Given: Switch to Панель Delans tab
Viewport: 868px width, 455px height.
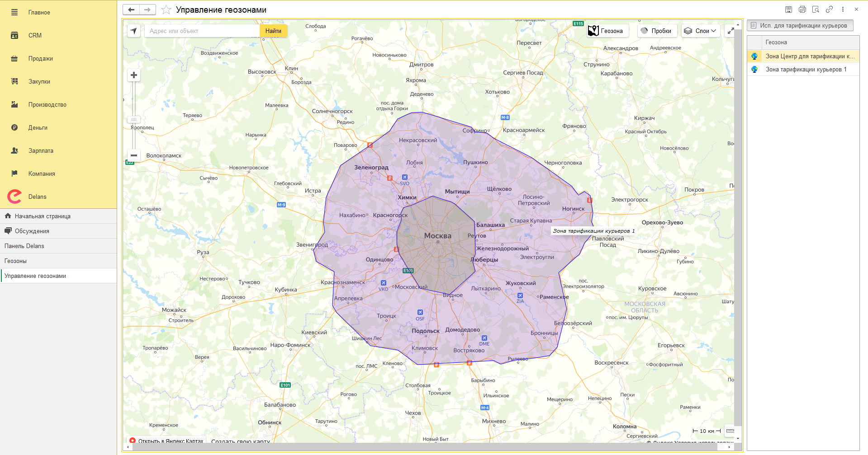Looking at the screenshot, I should (x=58, y=246).
